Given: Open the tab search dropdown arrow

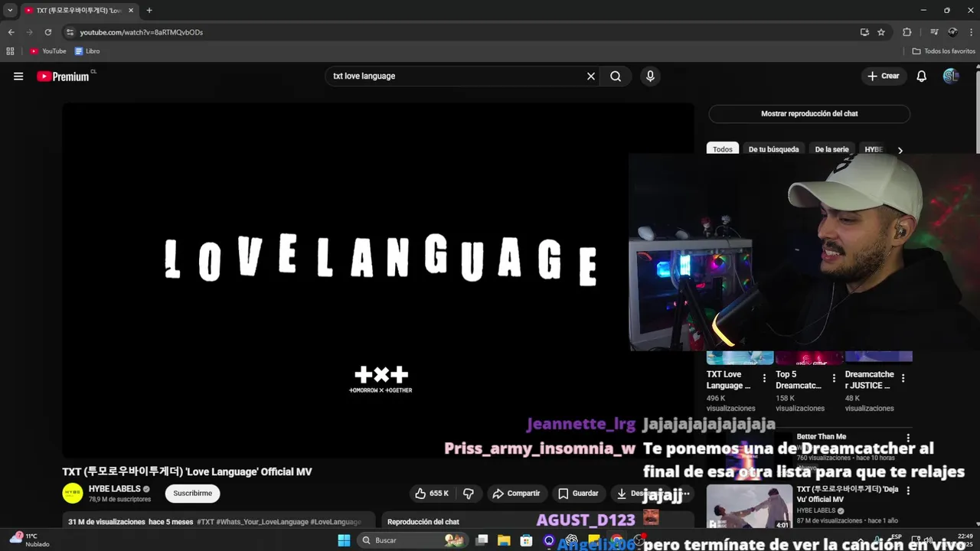Looking at the screenshot, I should [10, 11].
